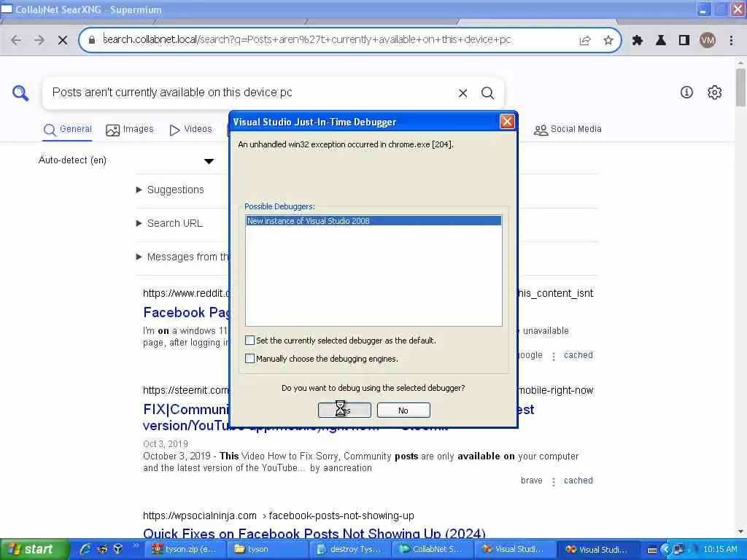This screenshot has width=747, height=560.
Task: Expand the Suggestions section
Action: pyautogui.click(x=171, y=190)
